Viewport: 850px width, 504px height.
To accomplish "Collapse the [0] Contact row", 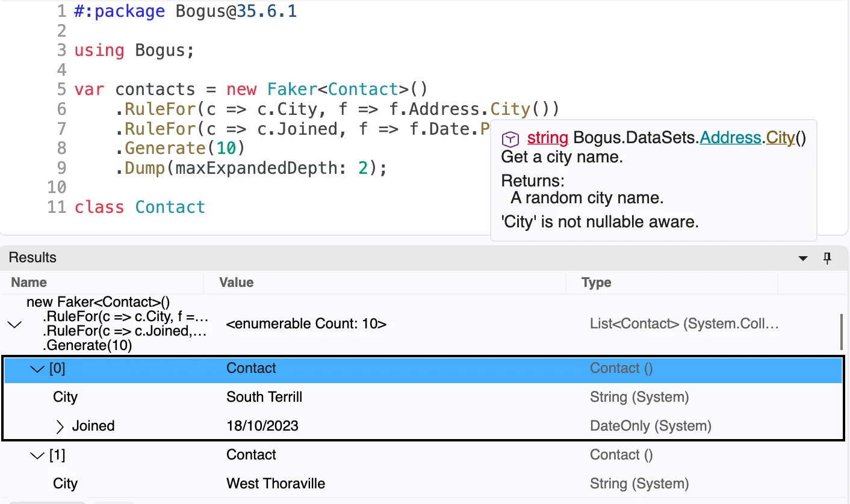I will [x=37, y=369].
